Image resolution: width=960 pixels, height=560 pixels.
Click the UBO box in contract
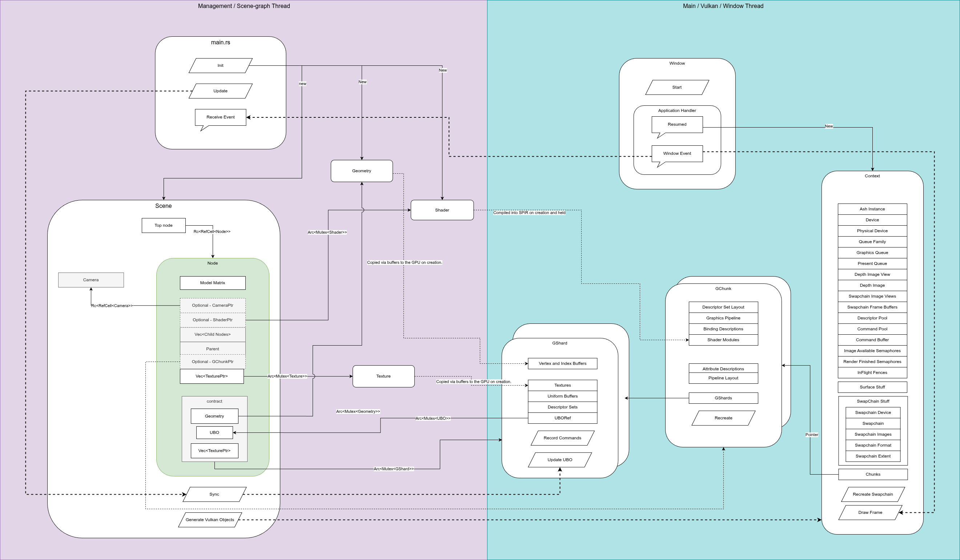(214, 432)
